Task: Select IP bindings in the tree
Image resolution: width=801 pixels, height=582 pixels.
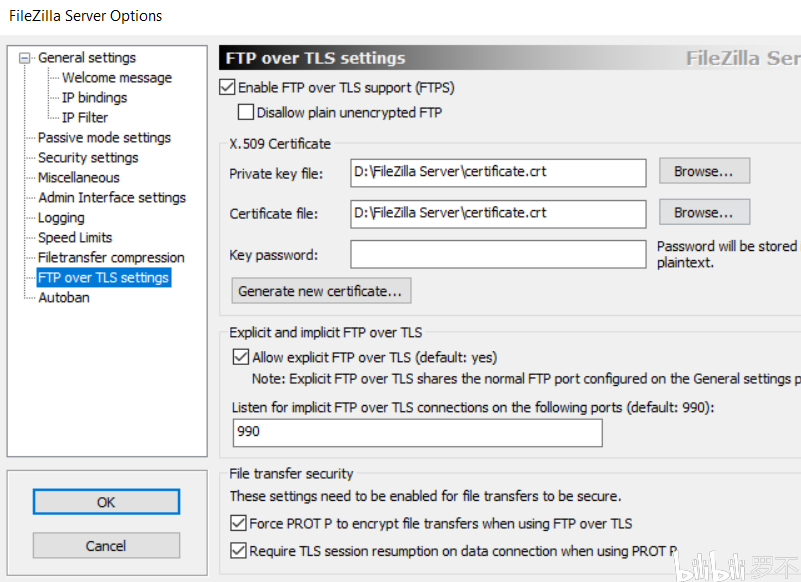Action: [94, 98]
